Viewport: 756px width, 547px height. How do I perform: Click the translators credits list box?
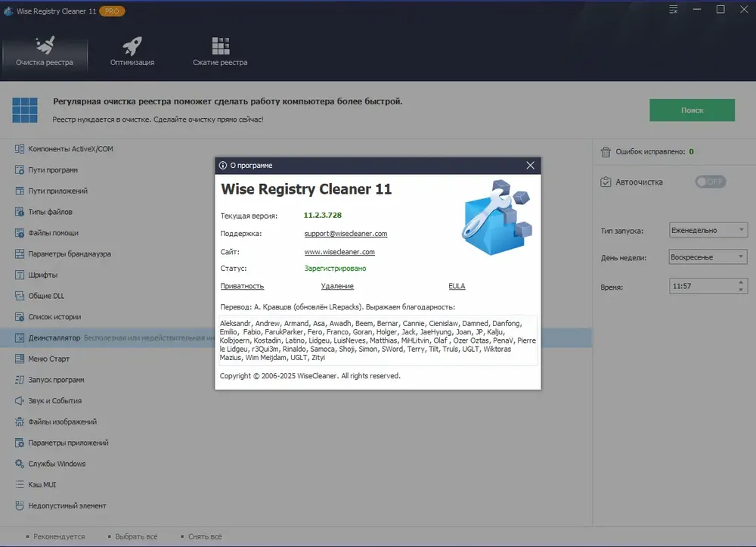click(378, 340)
